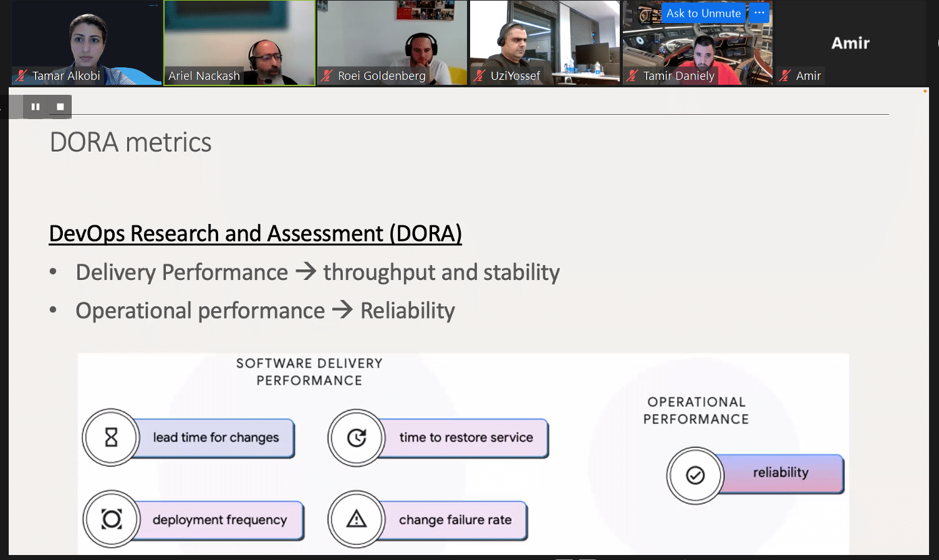Click the Tamir Daniely name label

[679, 75]
